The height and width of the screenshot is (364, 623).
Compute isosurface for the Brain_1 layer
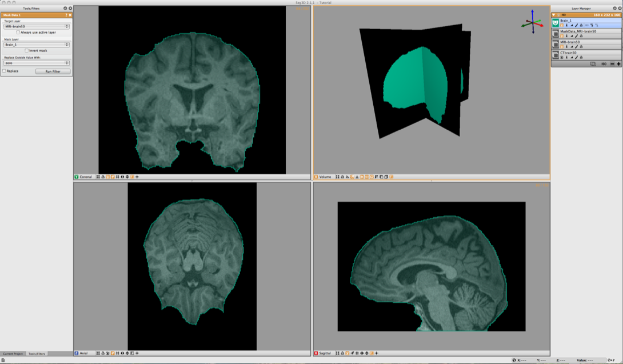point(592,26)
